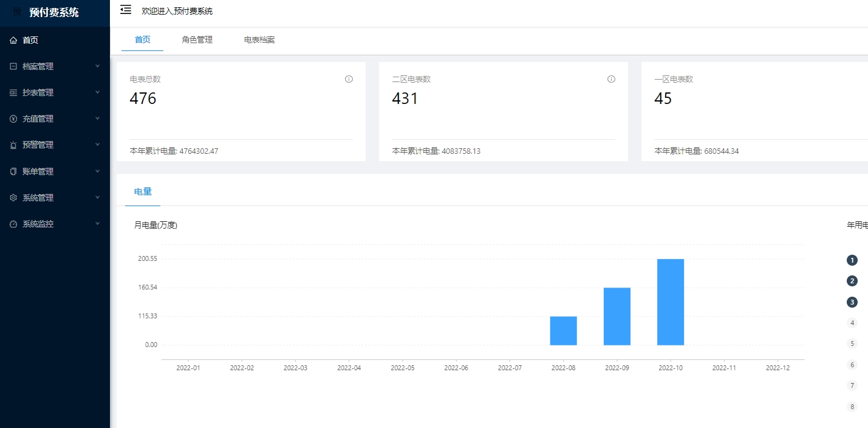Click the 预付费系统 logo title
This screenshot has width=868, height=428.
click(x=54, y=12)
